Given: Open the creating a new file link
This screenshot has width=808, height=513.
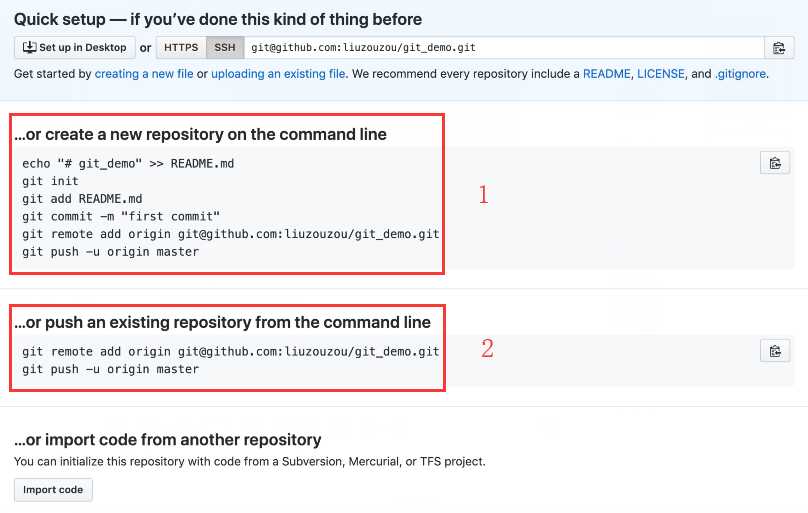Looking at the screenshot, I should [144, 74].
